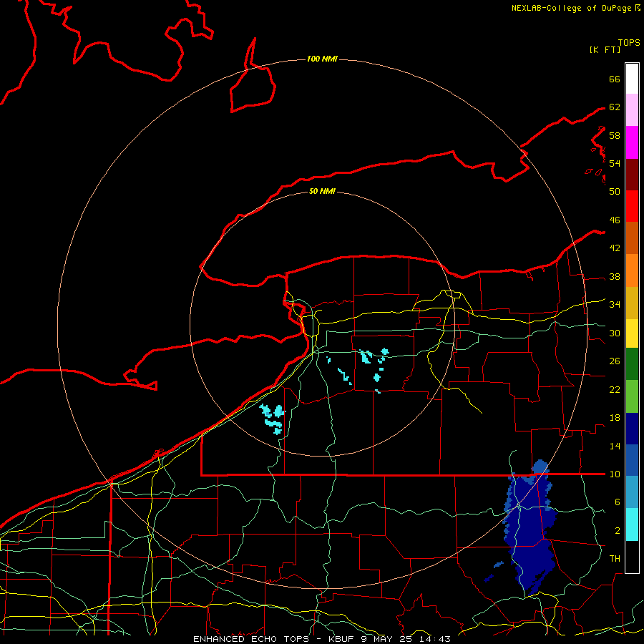Click the 10 value on the legend
The image size is (644, 644).
(x=615, y=474)
